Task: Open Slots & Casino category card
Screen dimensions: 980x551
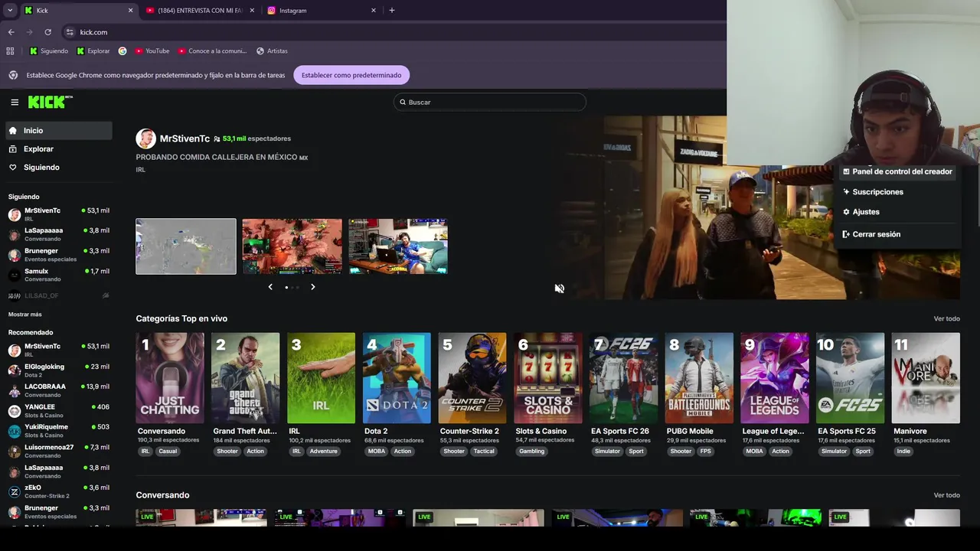Action: pyautogui.click(x=548, y=378)
